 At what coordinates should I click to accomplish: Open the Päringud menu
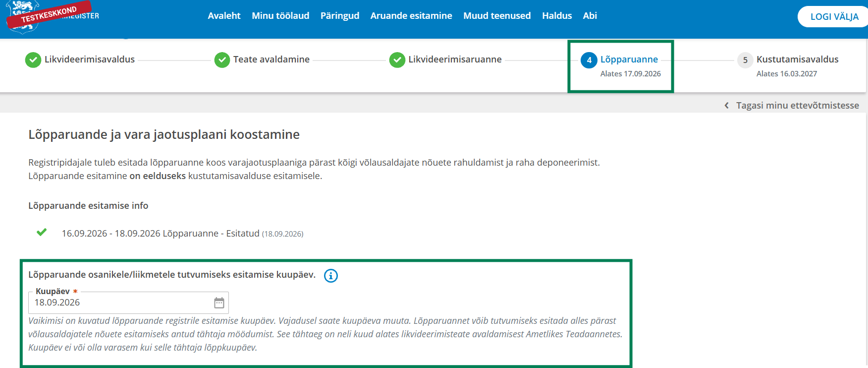point(340,16)
